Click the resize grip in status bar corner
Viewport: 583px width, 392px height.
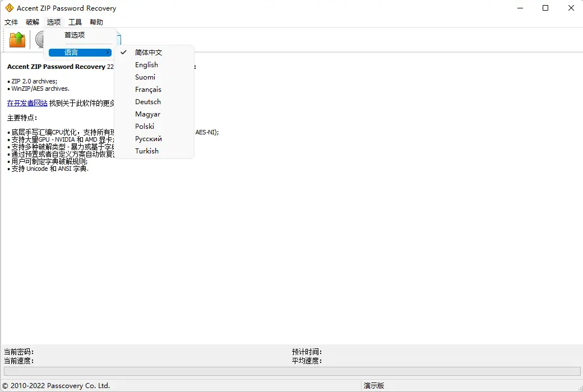pyautogui.click(x=580, y=388)
